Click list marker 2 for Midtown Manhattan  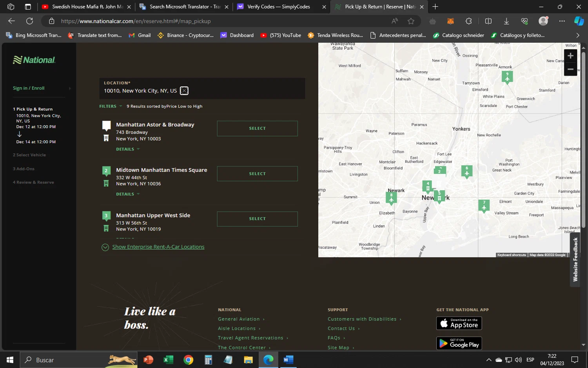click(x=106, y=171)
